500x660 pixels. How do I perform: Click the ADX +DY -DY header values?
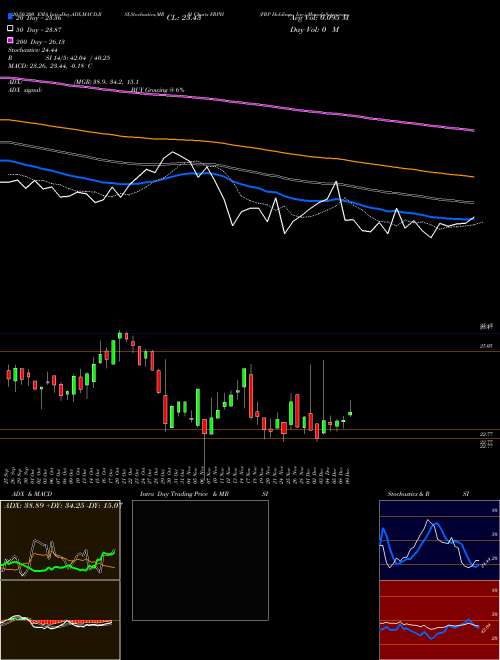click(63, 505)
